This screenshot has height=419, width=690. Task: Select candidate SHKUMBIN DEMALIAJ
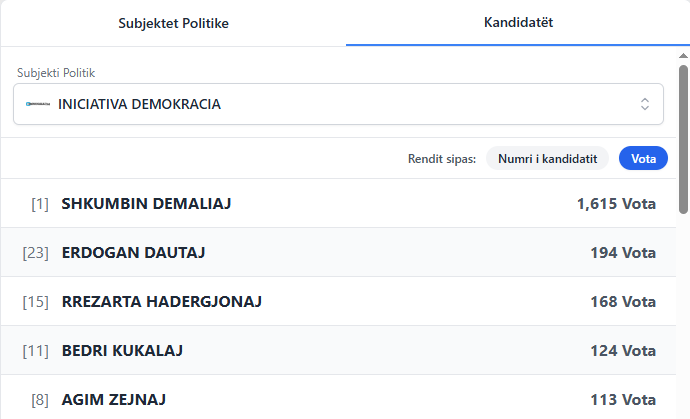(147, 204)
